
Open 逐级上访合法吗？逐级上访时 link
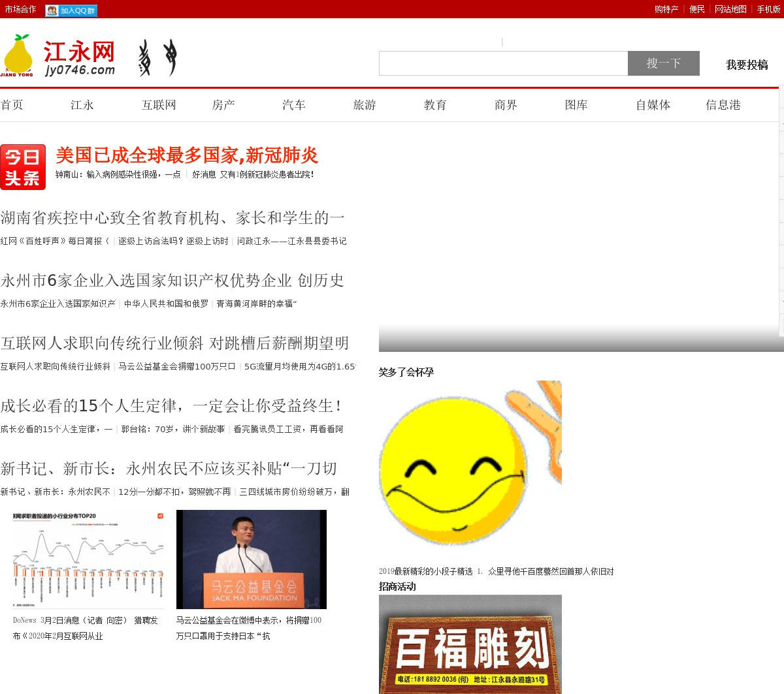[173, 242]
